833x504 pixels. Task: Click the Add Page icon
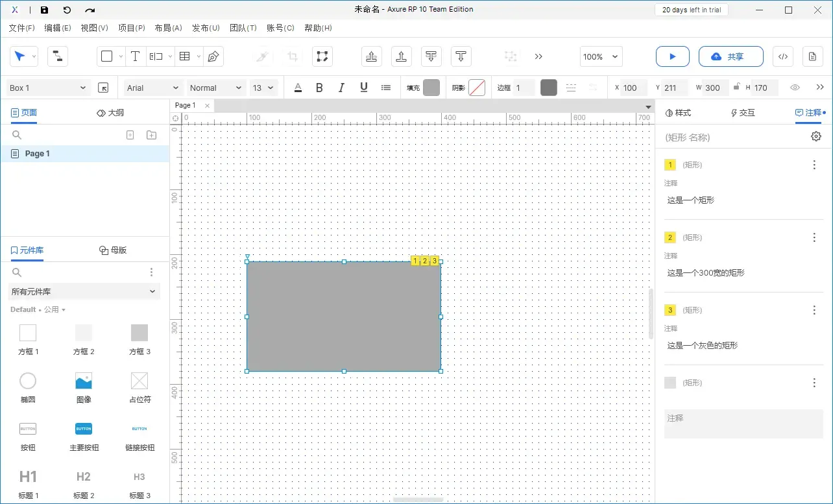click(x=130, y=135)
